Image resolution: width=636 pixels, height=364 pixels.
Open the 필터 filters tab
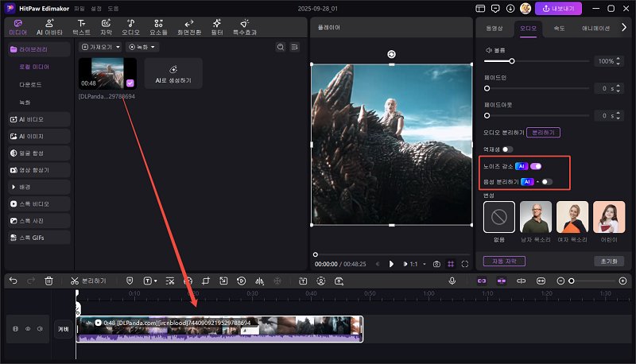tap(217, 28)
